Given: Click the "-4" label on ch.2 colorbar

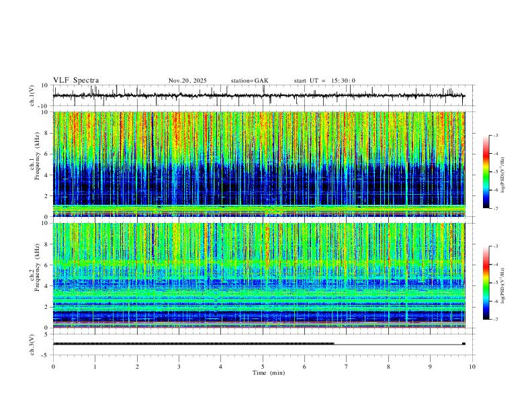Looking at the screenshot, I should (x=495, y=265).
